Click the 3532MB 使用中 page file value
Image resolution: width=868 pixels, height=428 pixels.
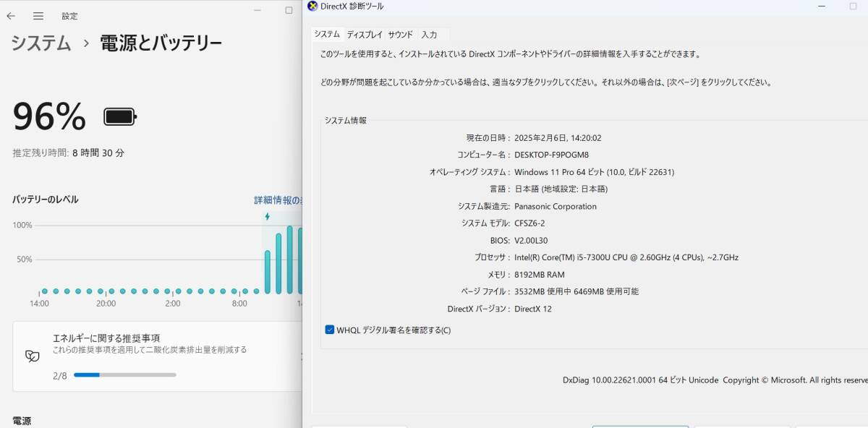click(x=576, y=292)
